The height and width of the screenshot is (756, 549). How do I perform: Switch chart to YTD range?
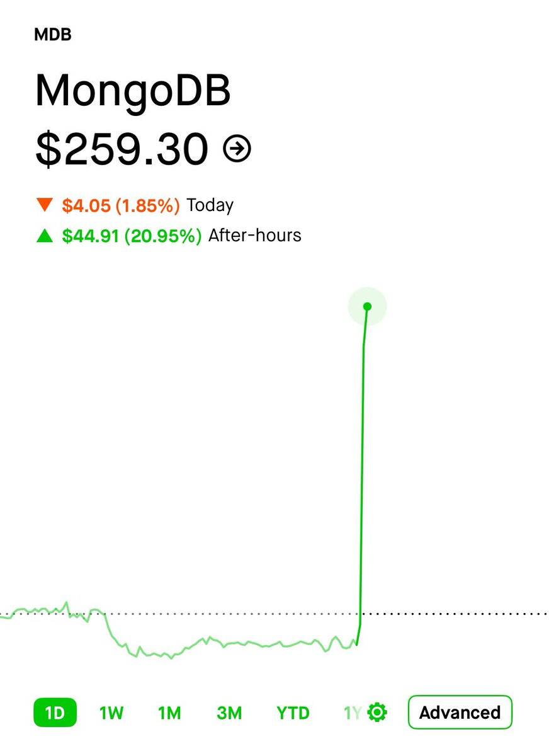click(x=293, y=713)
